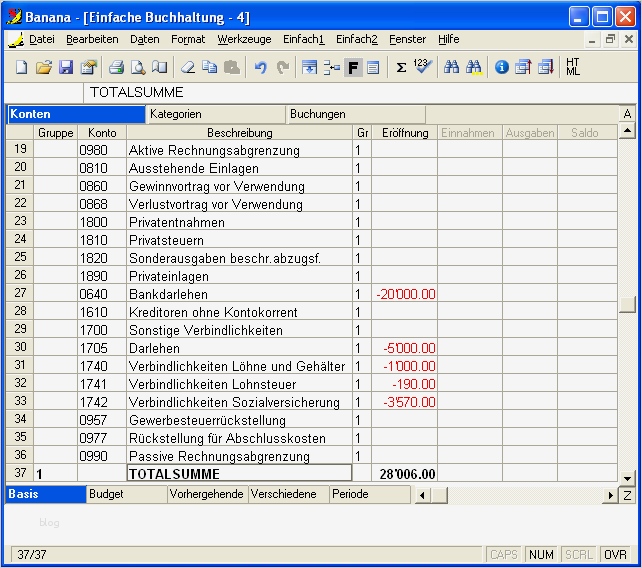642x568 pixels.
Task: Click the binoculars Find icon
Action: coord(451,67)
